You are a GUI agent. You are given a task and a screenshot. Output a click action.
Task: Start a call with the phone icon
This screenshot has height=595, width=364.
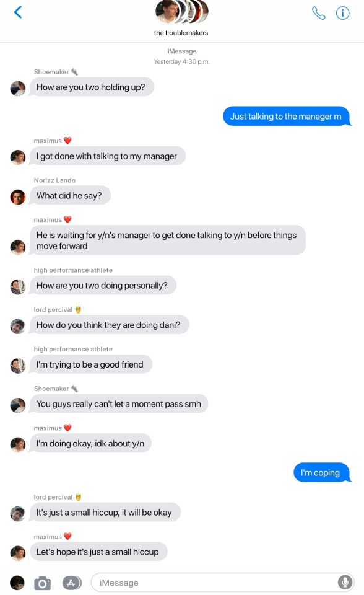click(x=318, y=13)
